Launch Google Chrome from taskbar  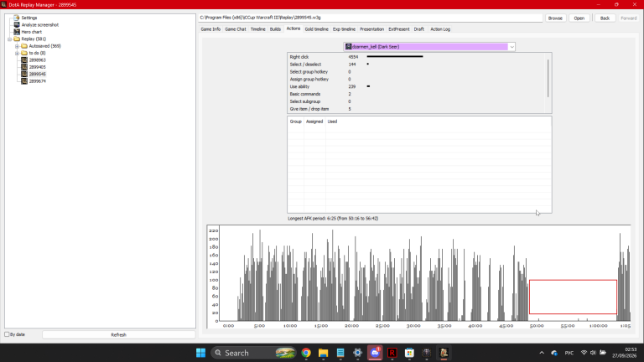coord(306,353)
